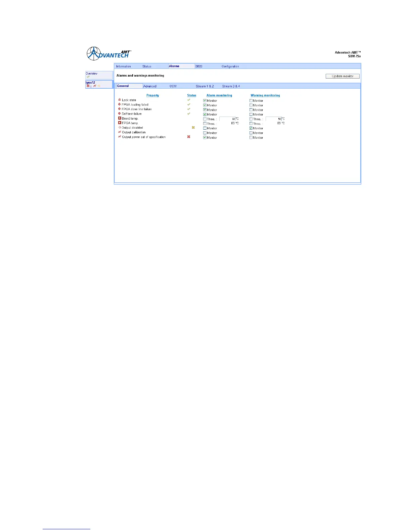Follow the underlined link at page bottom

(x=66, y=529)
